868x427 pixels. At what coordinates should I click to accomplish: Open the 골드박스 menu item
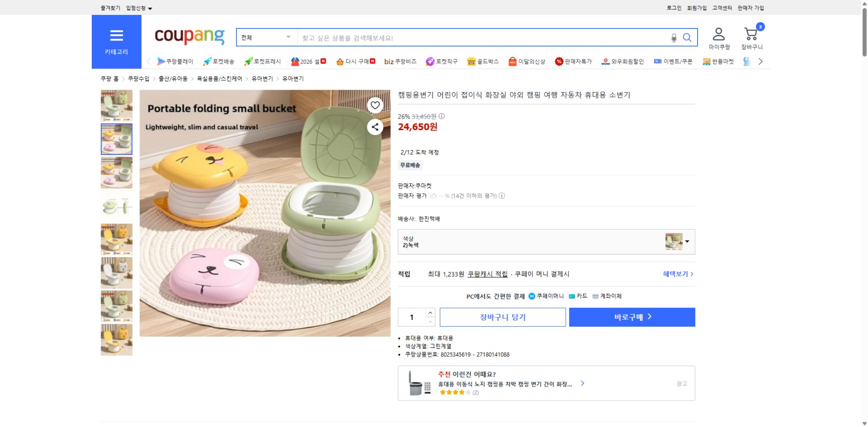[x=483, y=61]
